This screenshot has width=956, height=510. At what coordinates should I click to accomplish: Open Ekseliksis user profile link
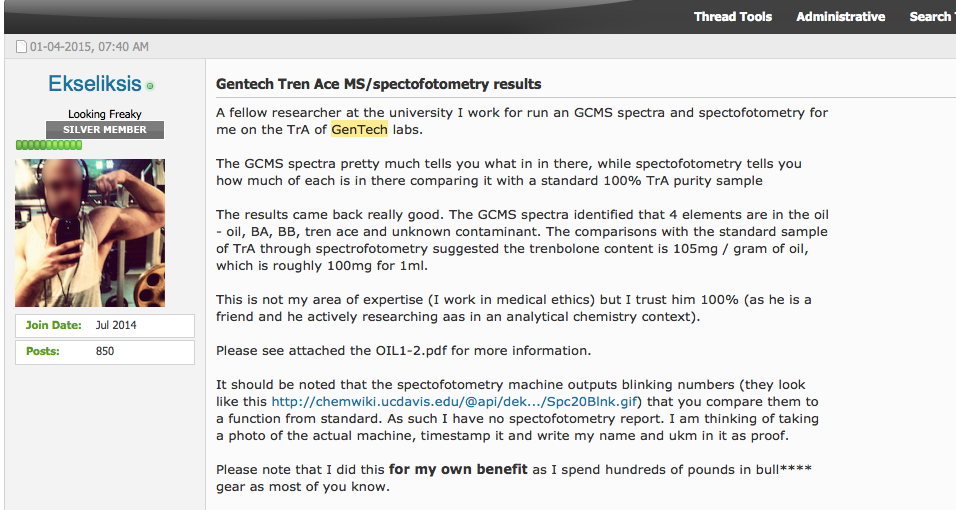94,85
